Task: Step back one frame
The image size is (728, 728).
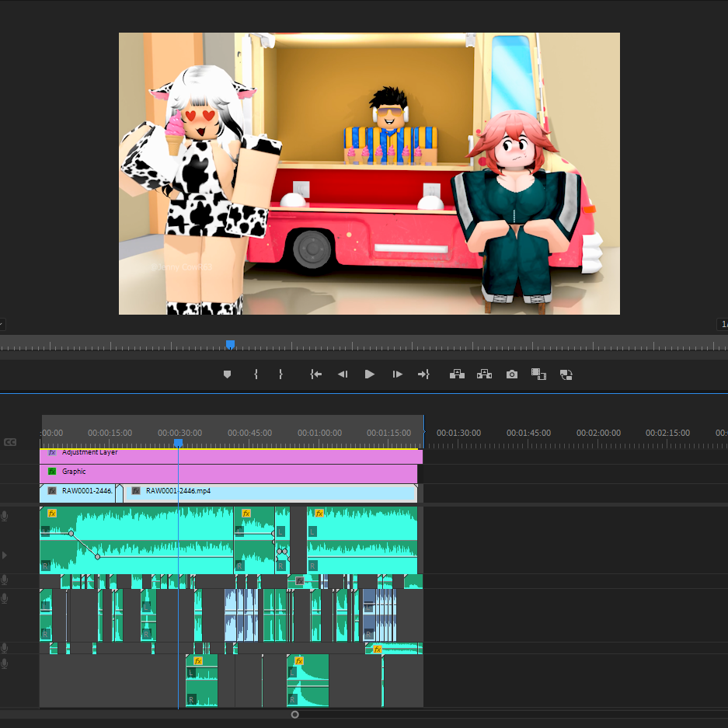Action: tap(343, 374)
